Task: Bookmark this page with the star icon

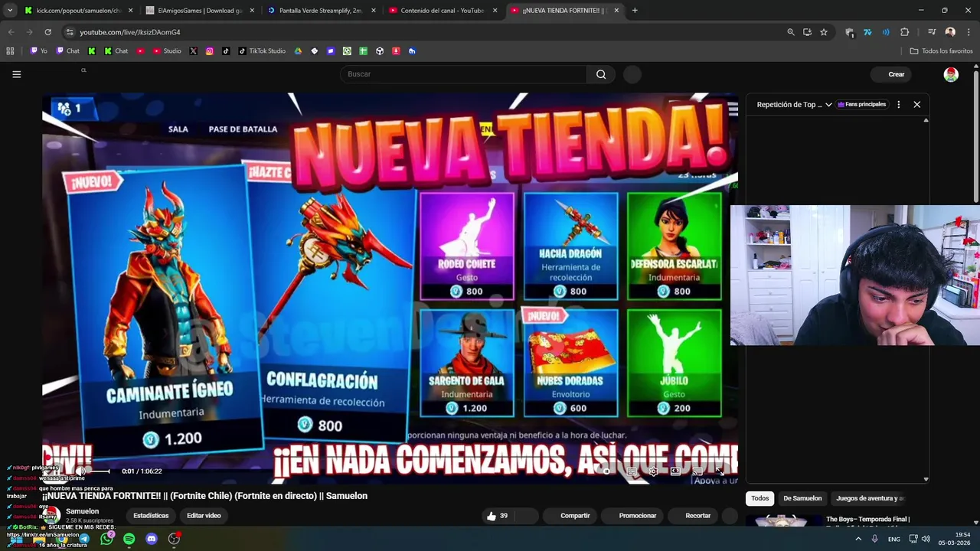Action: [x=824, y=32]
